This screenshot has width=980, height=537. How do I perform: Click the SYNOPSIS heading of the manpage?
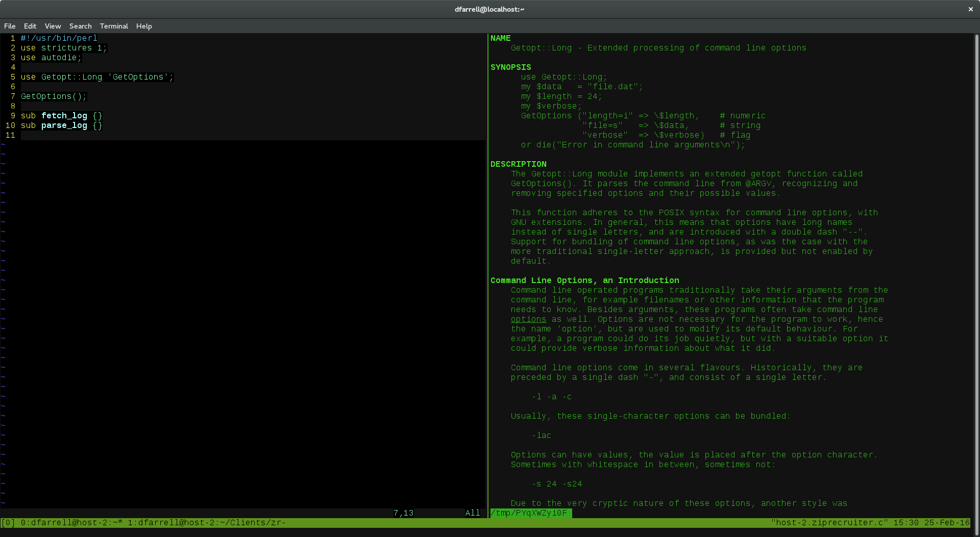(510, 67)
